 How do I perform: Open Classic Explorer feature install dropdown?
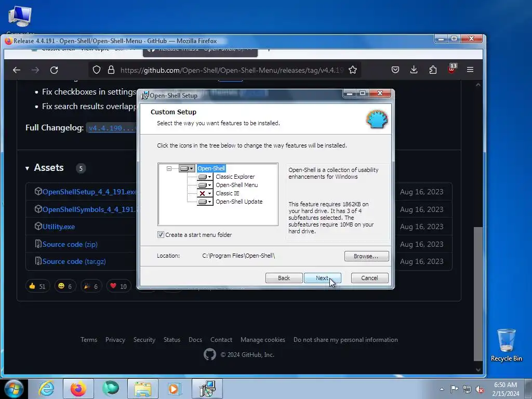click(205, 177)
